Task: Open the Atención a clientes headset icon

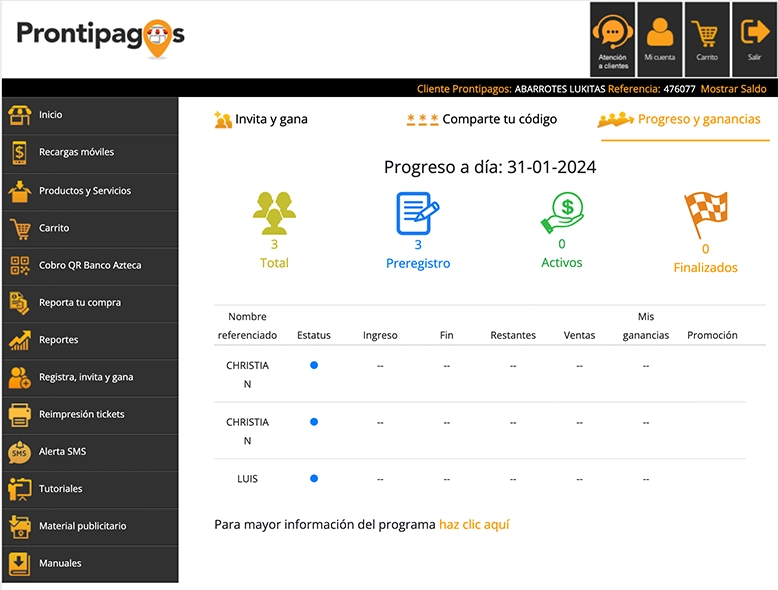Action: click(612, 33)
